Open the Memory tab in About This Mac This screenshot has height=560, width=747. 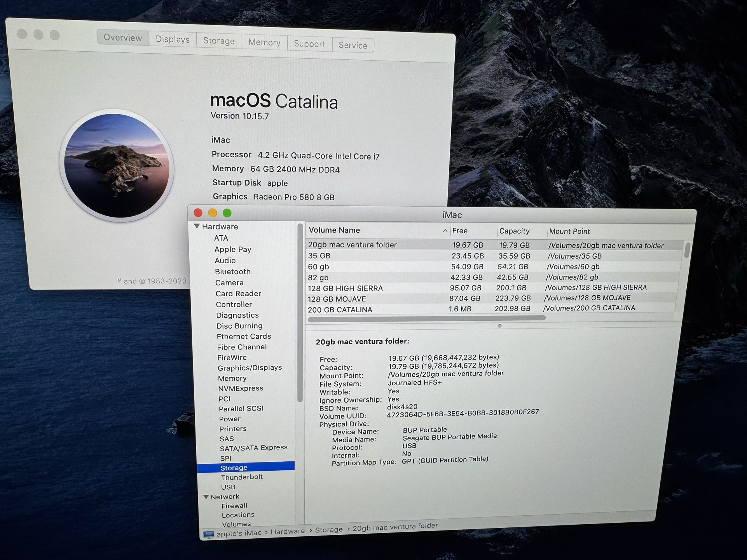[264, 42]
